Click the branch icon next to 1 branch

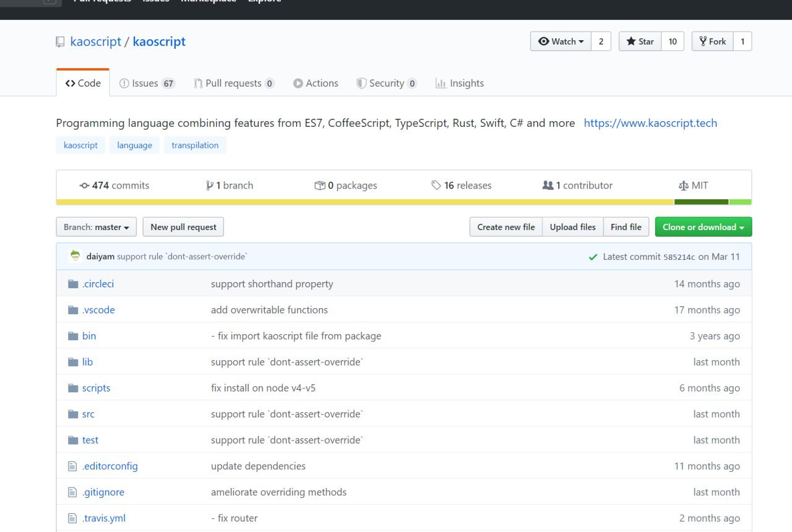coord(210,186)
